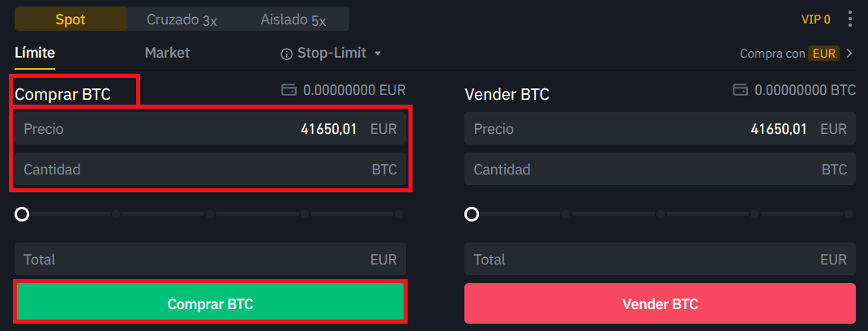The height and width of the screenshot is (331, 868).
Task: Click the BTC wallet balance icon
Action: 739,89
